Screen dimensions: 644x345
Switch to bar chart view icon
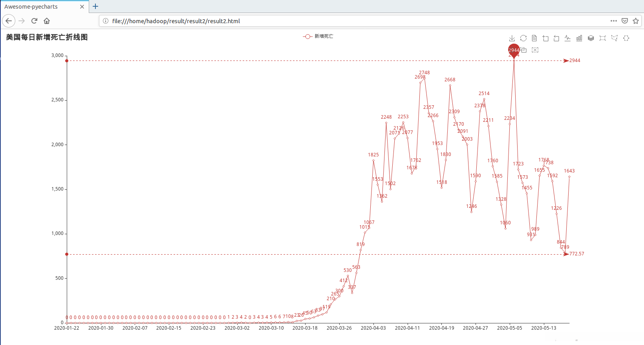click(579, 38)
